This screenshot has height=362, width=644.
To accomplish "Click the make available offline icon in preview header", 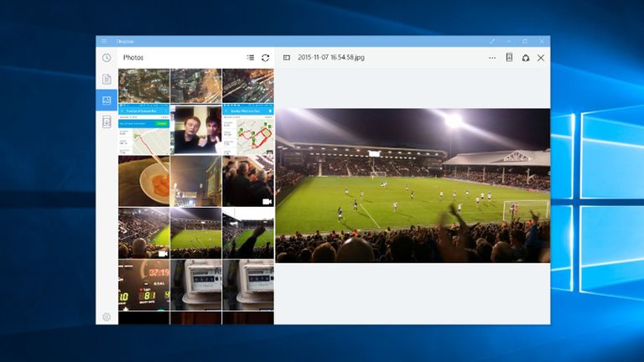I will 509,58.
